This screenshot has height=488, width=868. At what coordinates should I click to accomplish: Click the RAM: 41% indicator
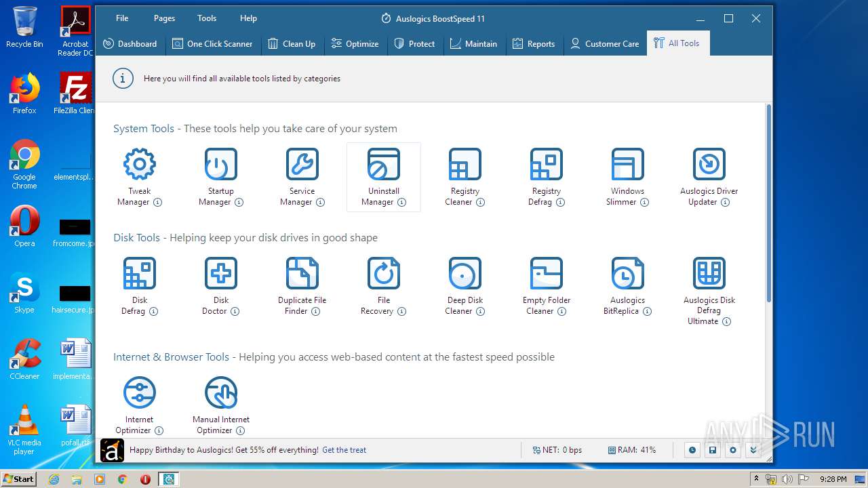coord(631,450)
